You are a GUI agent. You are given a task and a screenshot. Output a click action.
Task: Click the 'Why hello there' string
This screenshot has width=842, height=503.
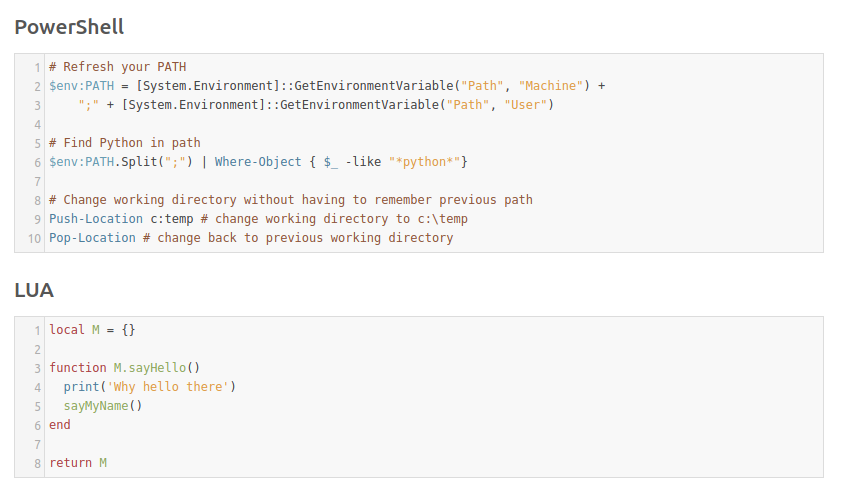click(x=168, y=387)
